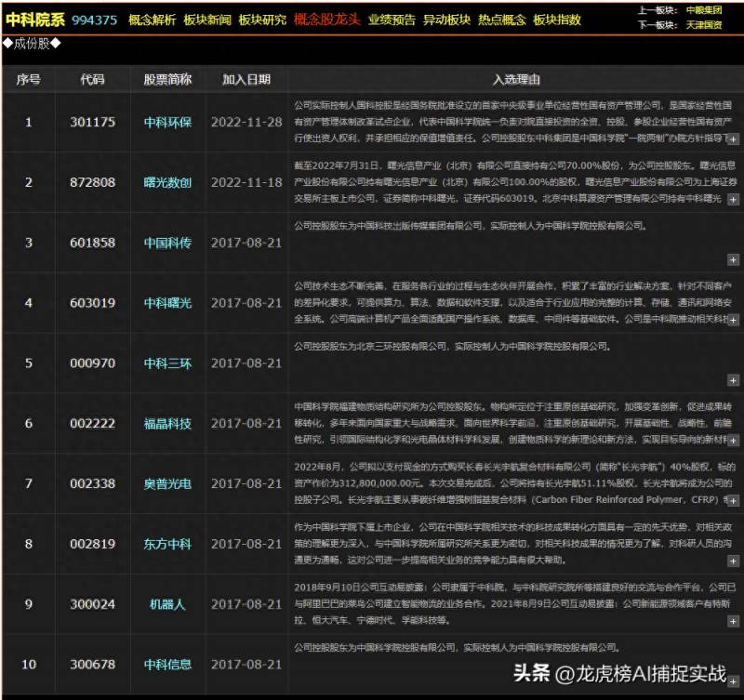
Task: Select the 板块指数 tab
Action: click(557, 20)
